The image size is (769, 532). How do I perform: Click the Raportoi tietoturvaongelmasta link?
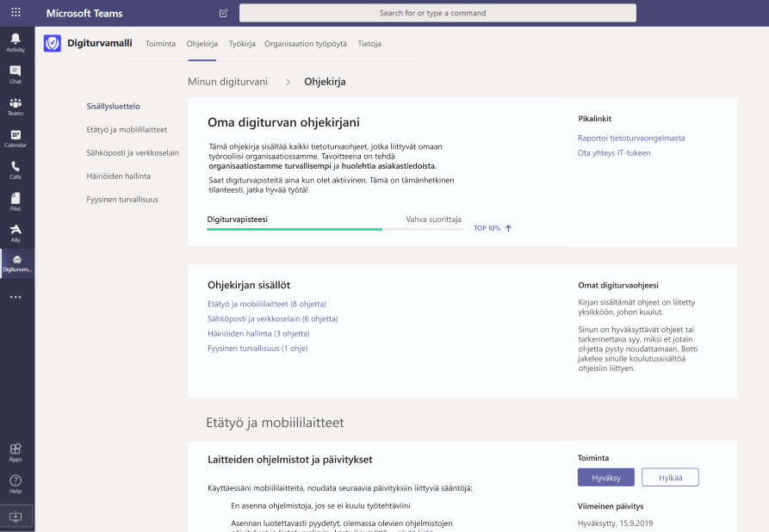point(631,139)
